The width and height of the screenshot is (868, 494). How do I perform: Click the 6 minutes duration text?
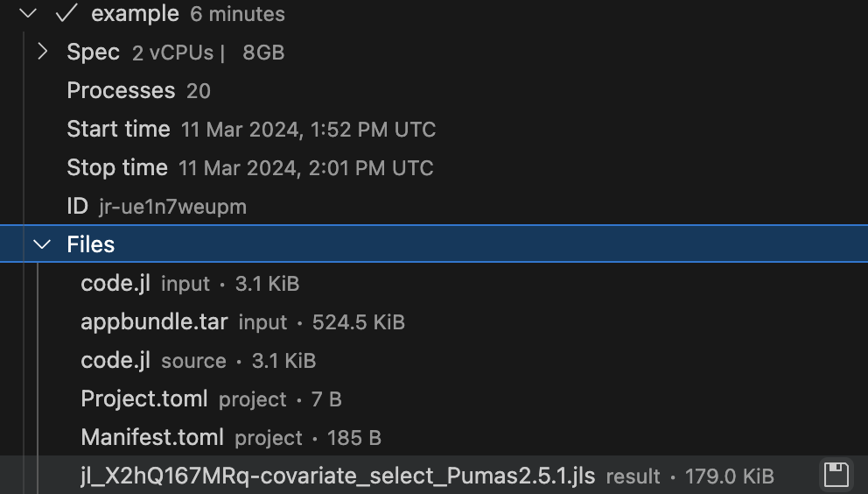click(x=237, y=15)
